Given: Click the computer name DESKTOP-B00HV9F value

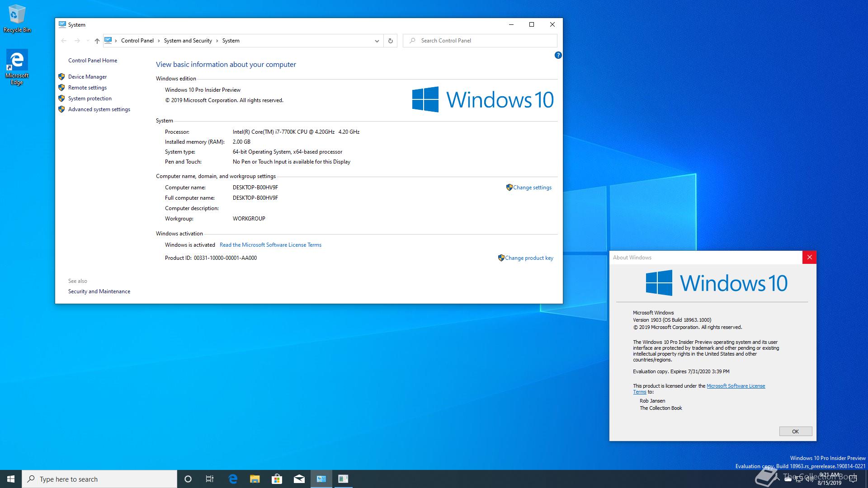Looking at the screenshot, I should pos(255,188).
